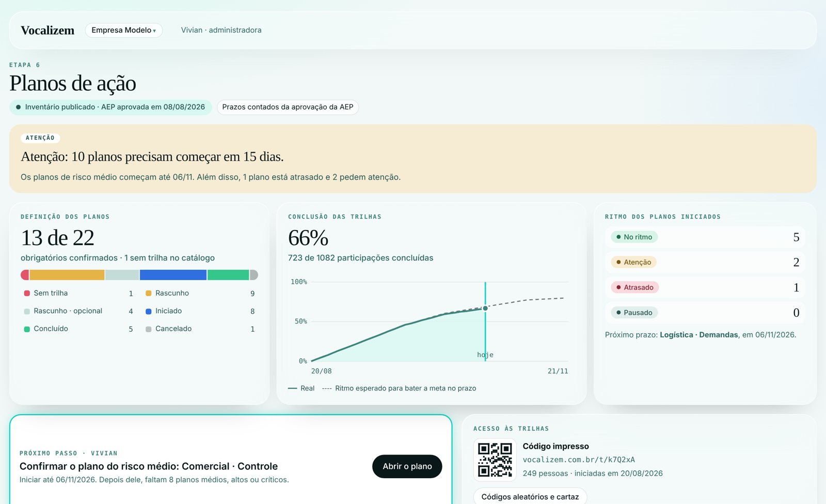826x504 pixels.
Task: Click the blue Iniciado legend swatch
Action: point(149,311)
